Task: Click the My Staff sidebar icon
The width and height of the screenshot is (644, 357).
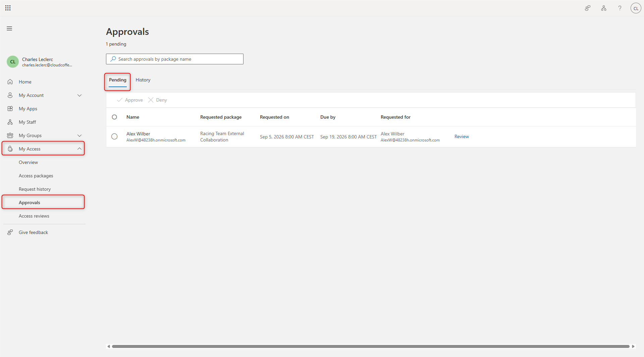Action: (10, 122)
